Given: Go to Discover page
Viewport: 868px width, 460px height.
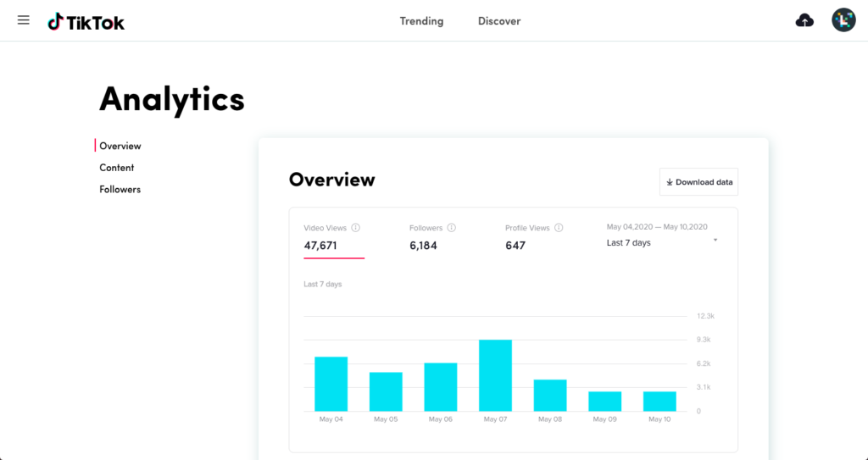Looking at the screenshot, I should click(x=499, y=21).
